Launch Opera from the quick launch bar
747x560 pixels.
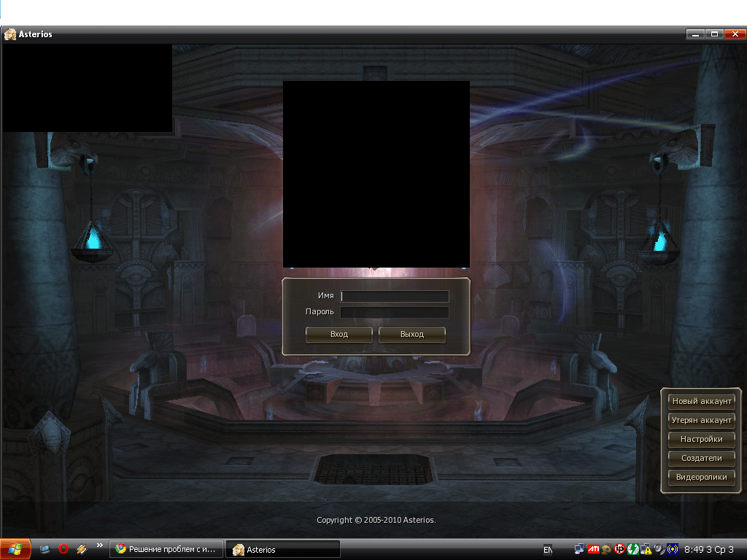tap(63, 549)
